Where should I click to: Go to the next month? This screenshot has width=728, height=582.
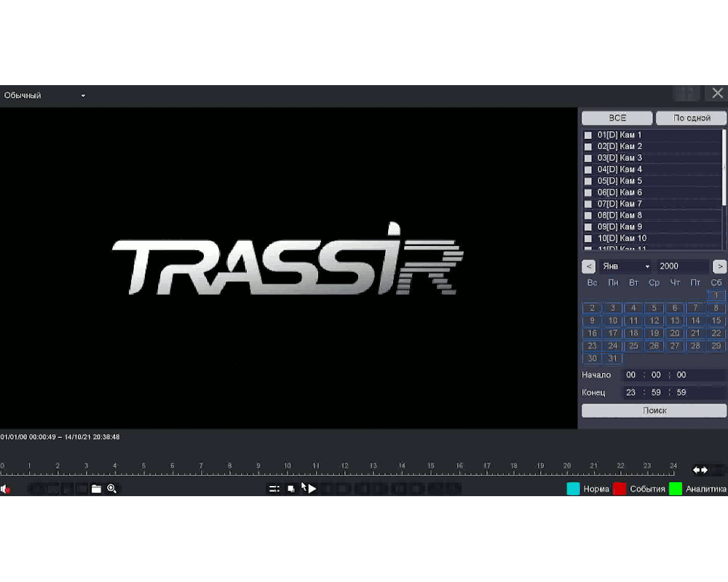[720, 266]
